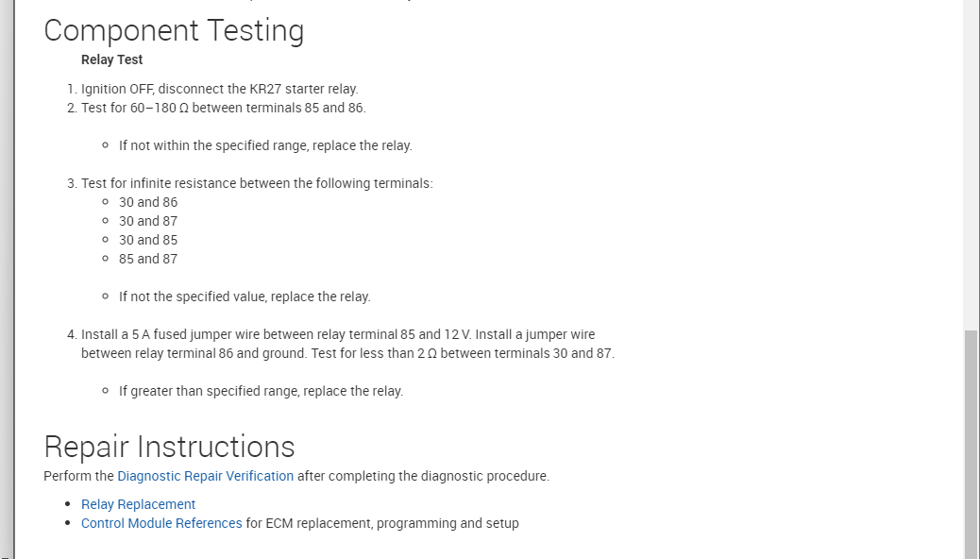Click the bold Relay Test subheading
The width and height of the screenshot is (980, 559).
(x=111, y=59)
